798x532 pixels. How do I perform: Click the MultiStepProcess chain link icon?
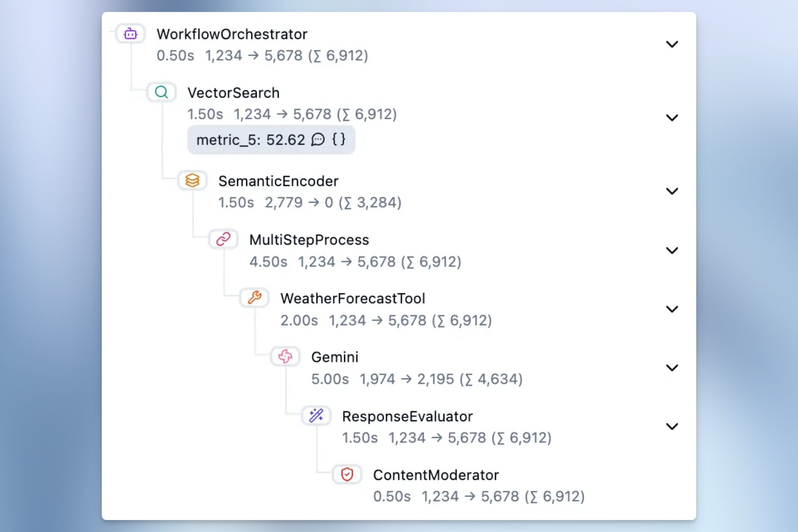[x=223, y=239]
